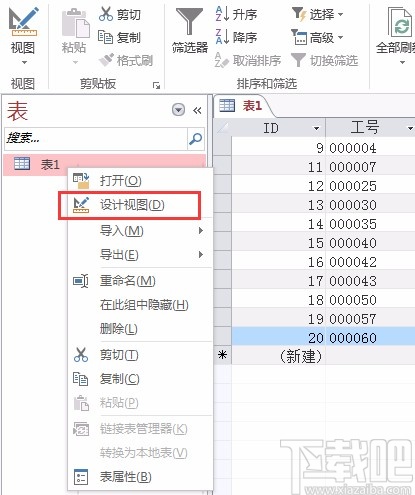Viewport: 415px width, 495px height.
Task: Expand the 视图 dropdown arrow
Action: click(x=24, y=62)
